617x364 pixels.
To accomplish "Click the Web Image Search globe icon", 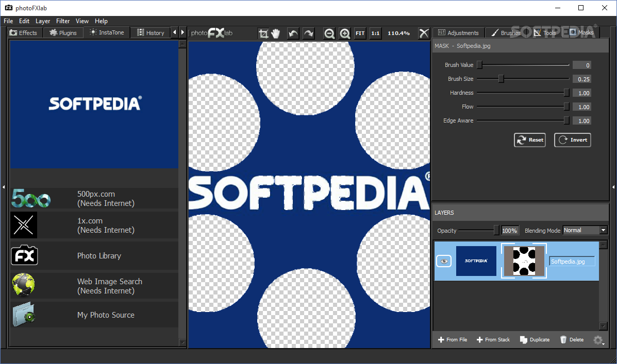I will 24,284.
